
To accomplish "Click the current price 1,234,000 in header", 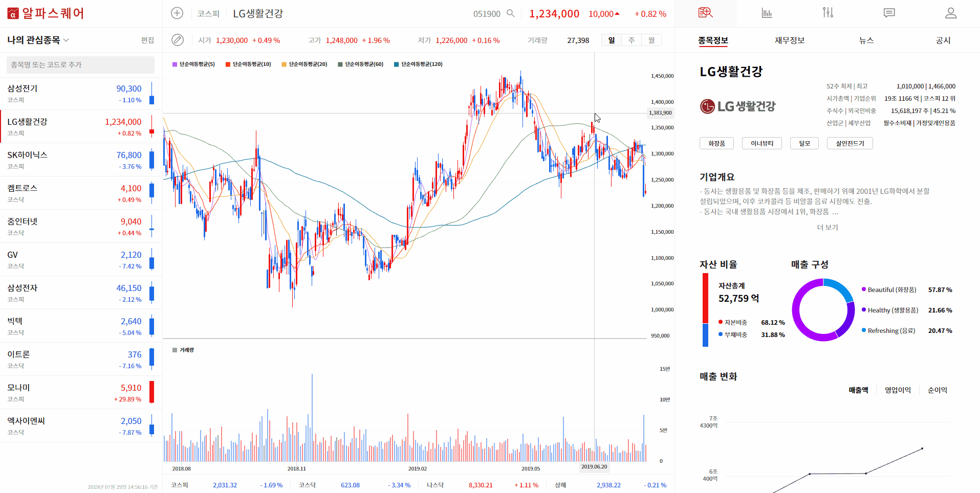I will coord(554,14).
